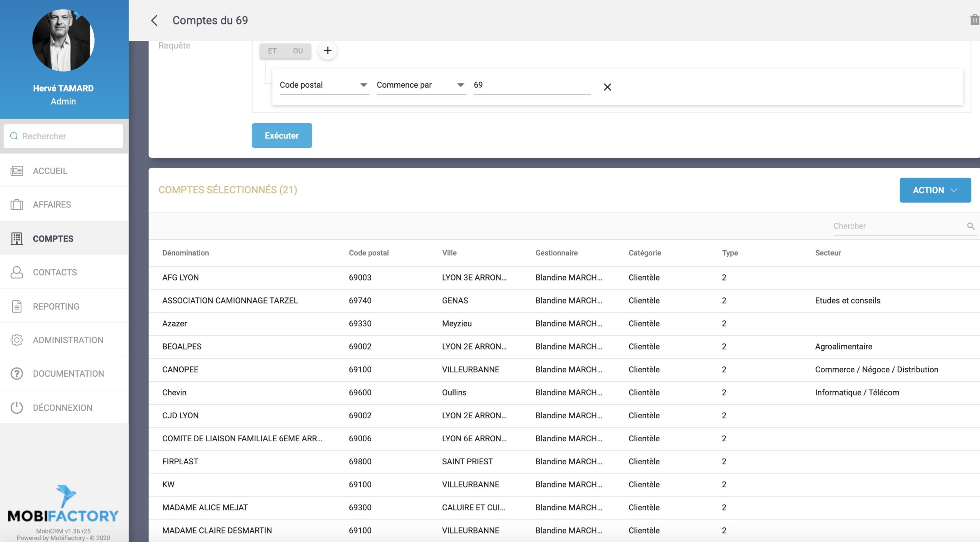Image resolution: width=980 pixels, height=542 pixels.
Task: Open Administration gear section
Action: pos(68,340)
